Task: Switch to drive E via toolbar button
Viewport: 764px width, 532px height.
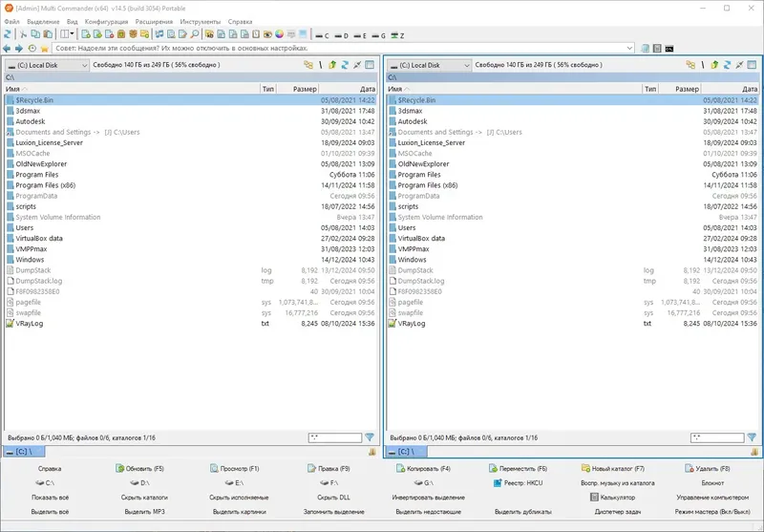Action: click(360, 35)
